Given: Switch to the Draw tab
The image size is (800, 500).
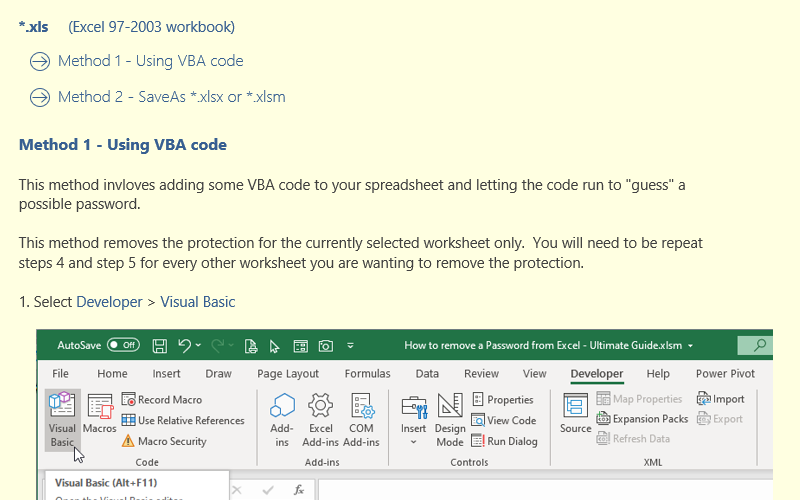Looking at the screenshot, I should [x=218, y=373].
